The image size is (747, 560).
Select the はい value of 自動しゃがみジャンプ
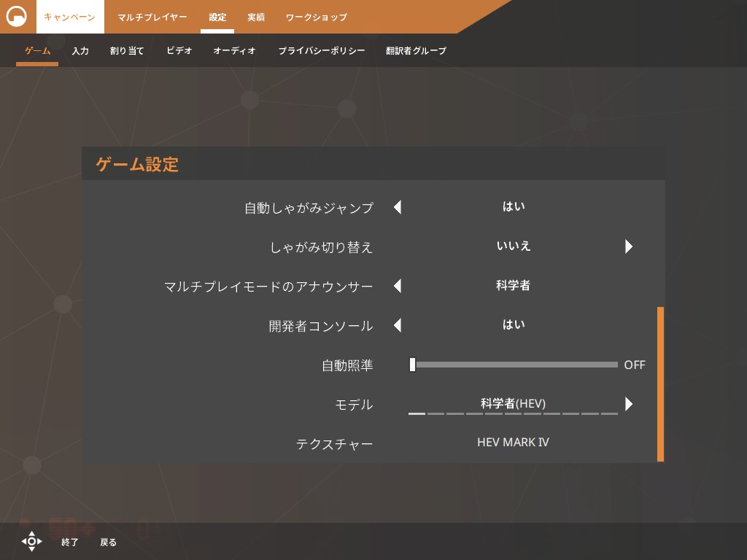coord(514,206)
